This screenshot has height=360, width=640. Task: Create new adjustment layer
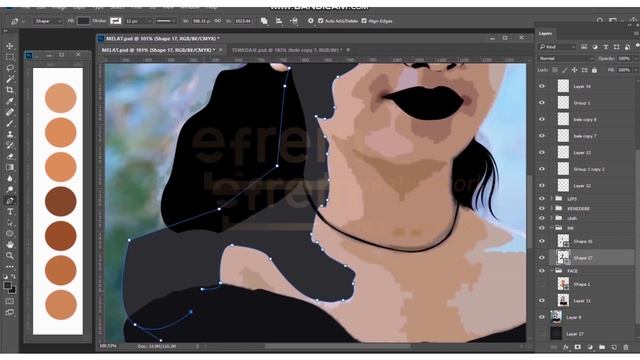pyautogui.click(x=590, y=347)
